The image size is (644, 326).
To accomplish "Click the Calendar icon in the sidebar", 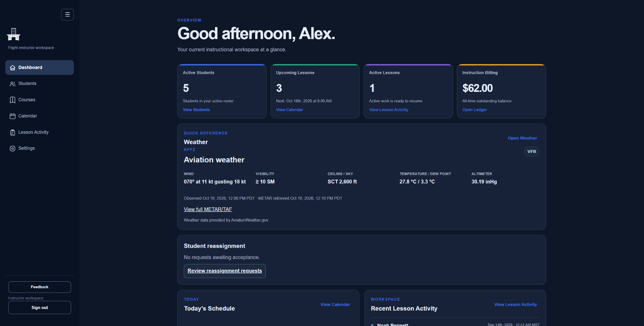I will (x=13, y=116).
